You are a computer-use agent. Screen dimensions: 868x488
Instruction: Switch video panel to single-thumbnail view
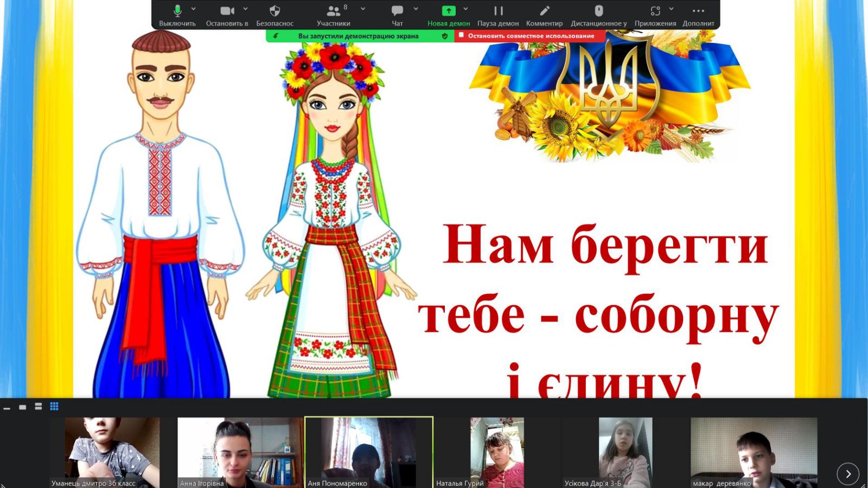23,407
